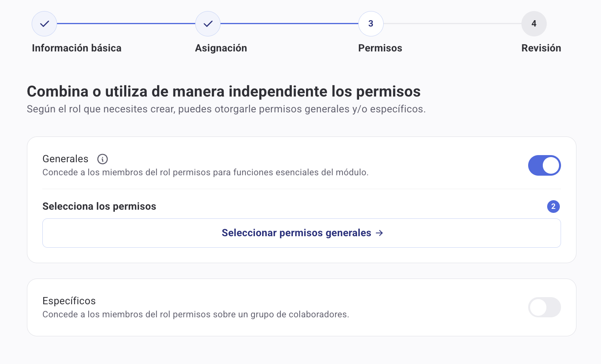Image resolution: width=601 pixels, height=364 pixels.
Task: Disable the Generales permissions toggle
Action: pos(544,165)
